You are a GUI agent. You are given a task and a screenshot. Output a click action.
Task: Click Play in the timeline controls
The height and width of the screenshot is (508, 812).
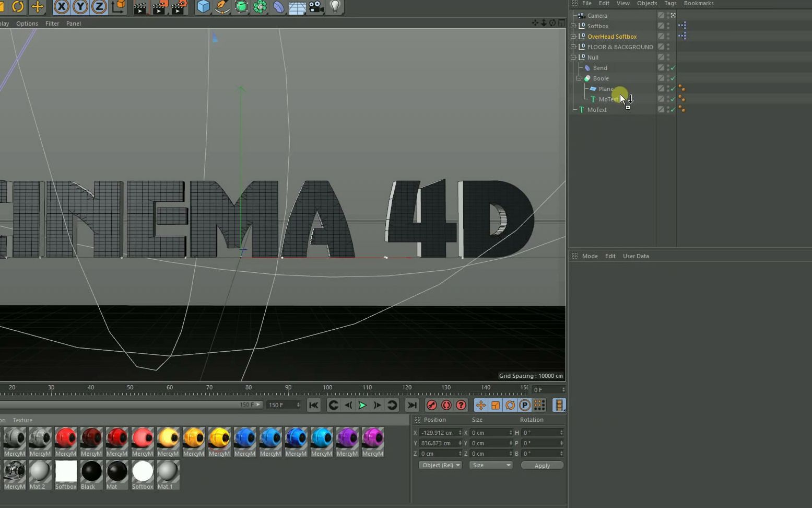362,405
